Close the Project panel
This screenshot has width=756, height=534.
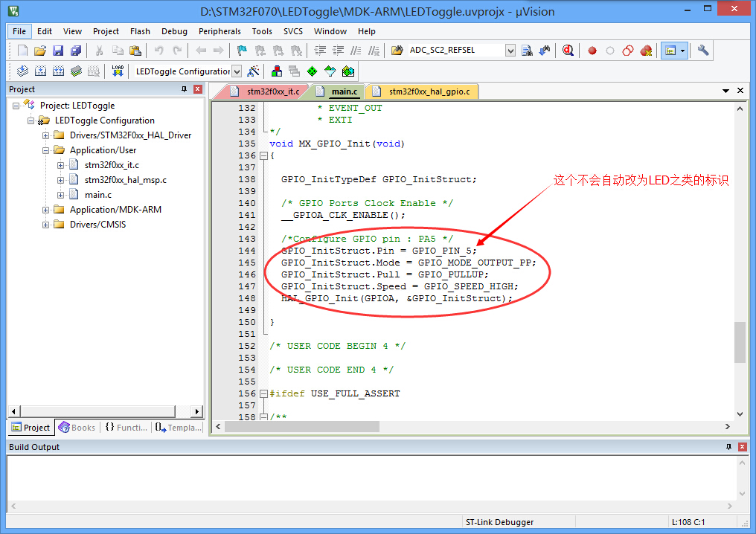pos(198,89)
